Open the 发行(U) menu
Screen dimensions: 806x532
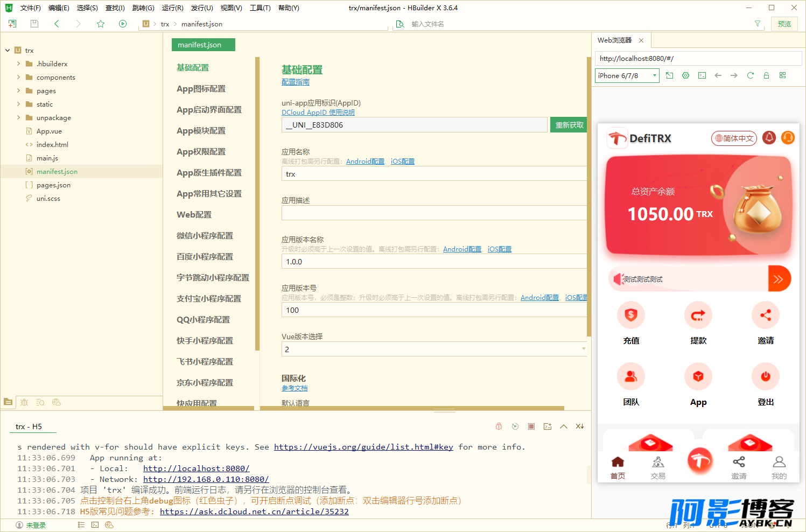click(x=202, y=8)
